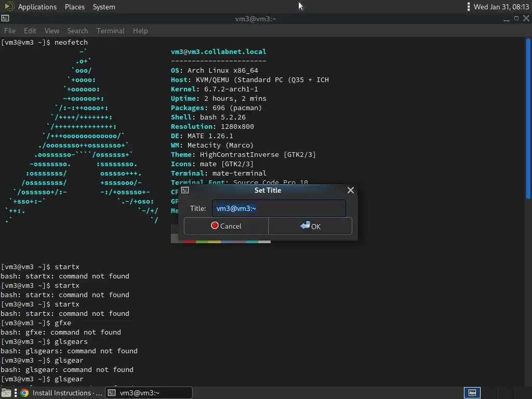Click the terminal icon in dialog titlebar

click(185, 190)
